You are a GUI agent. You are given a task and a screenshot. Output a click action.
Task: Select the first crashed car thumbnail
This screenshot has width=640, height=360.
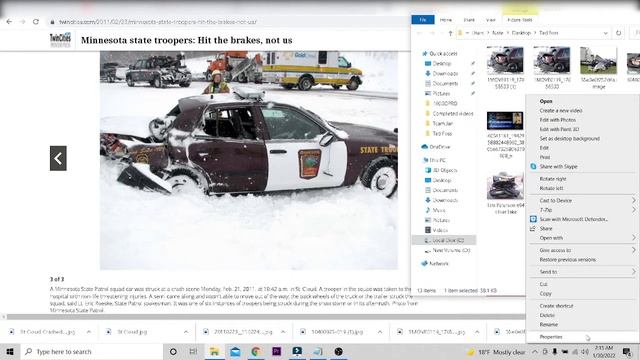pos(505,60)
